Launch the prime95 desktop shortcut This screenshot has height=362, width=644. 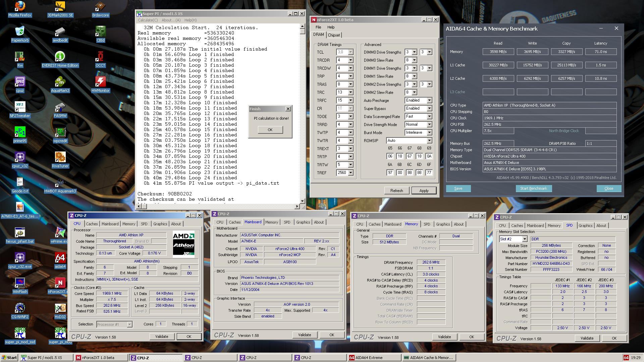pyautogui.click(x=20, y=135)
